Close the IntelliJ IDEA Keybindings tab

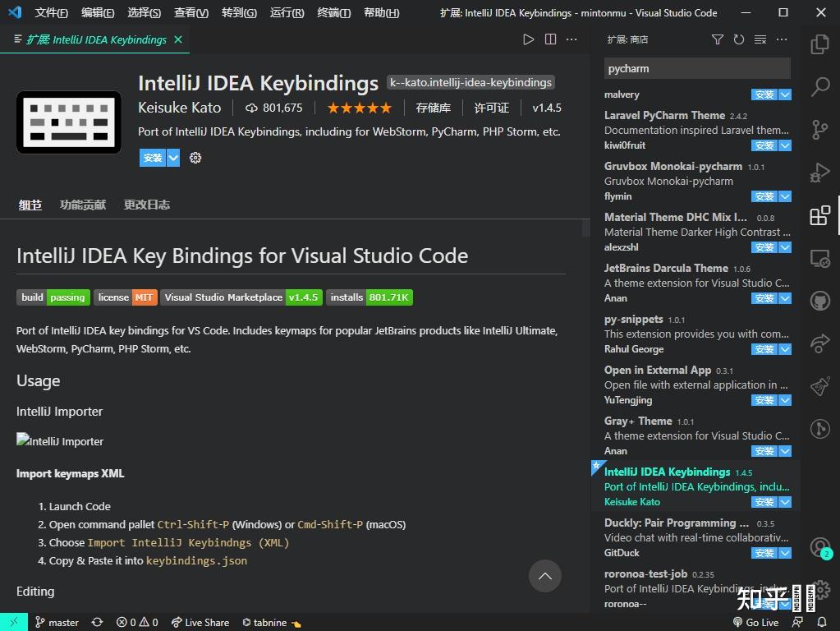tap(178, 39)
